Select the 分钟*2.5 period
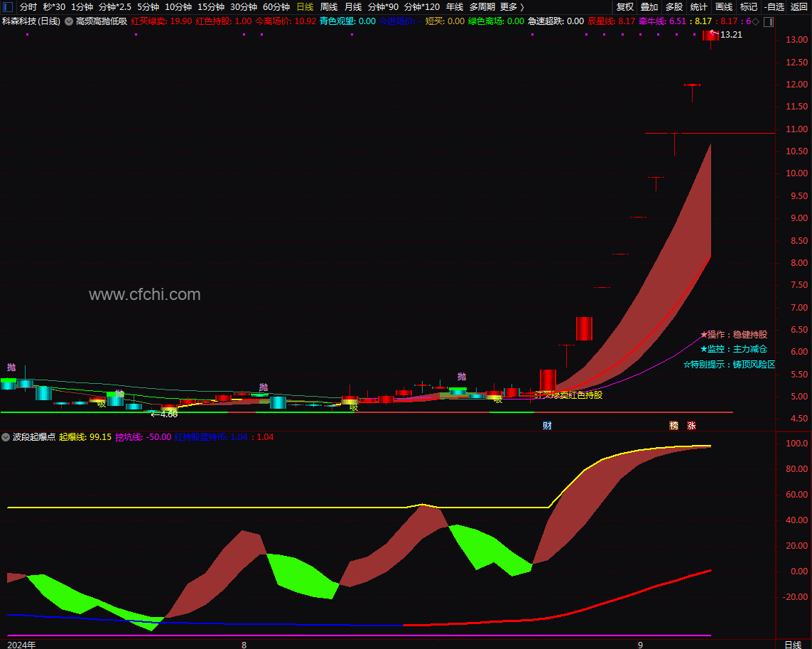Image resolution: width=812 pixels, height=649 pixels. (x=115, y=6)
